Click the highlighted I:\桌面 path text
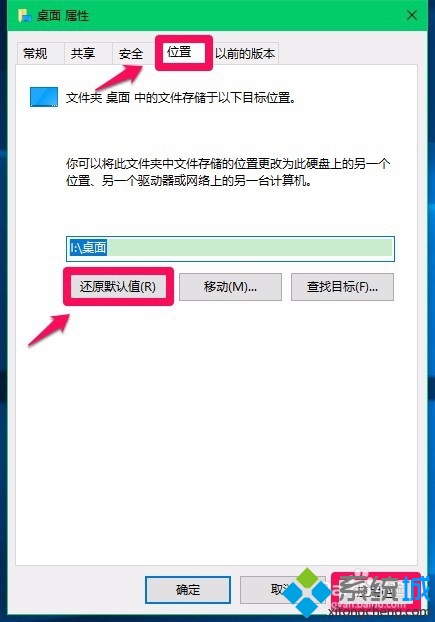435x622 pixels. pos(88,248)
